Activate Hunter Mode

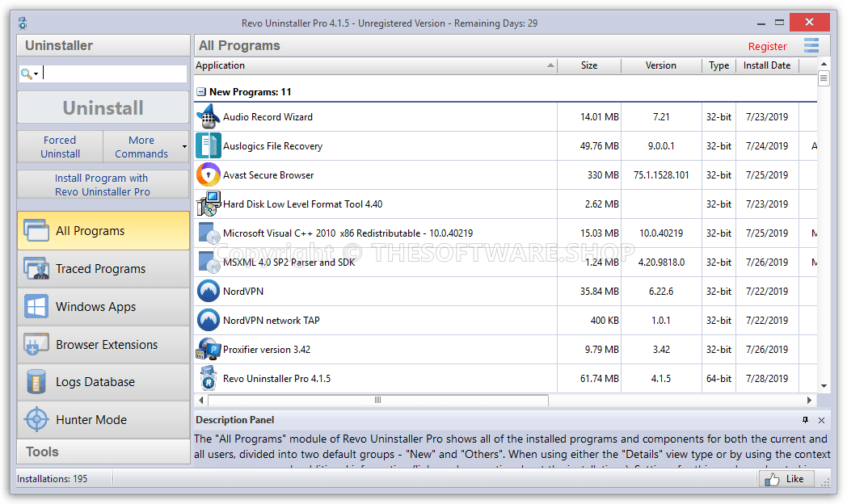pyautogui.click(x=103, y=420)
